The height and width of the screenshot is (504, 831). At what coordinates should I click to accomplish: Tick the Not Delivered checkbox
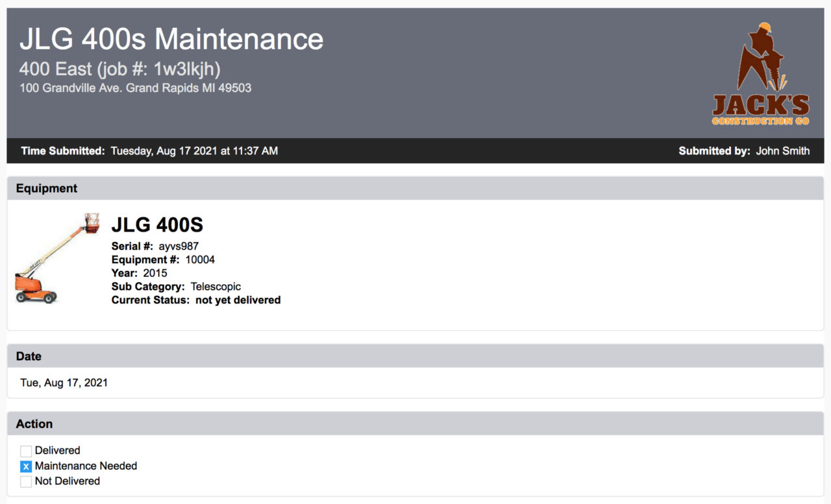26,481
